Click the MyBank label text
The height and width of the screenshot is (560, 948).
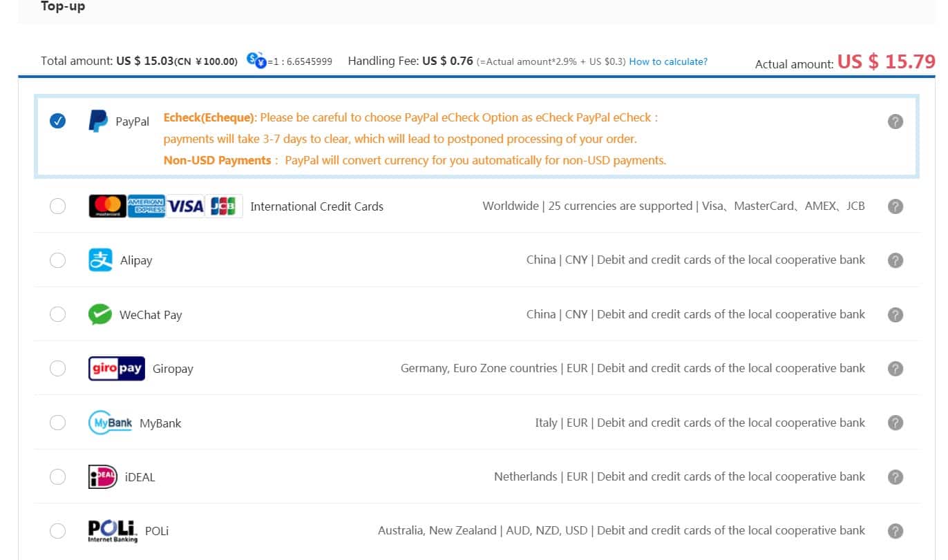tap(160, 423)
